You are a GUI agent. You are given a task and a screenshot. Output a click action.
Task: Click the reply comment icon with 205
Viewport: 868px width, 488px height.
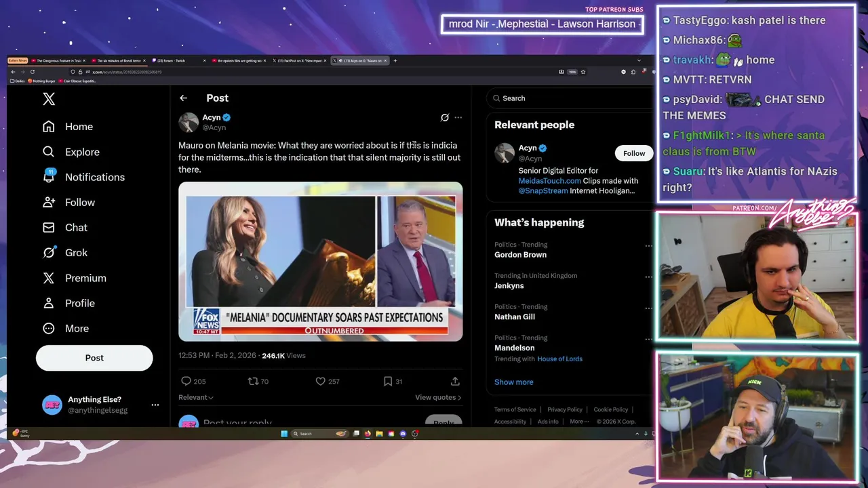186,382
